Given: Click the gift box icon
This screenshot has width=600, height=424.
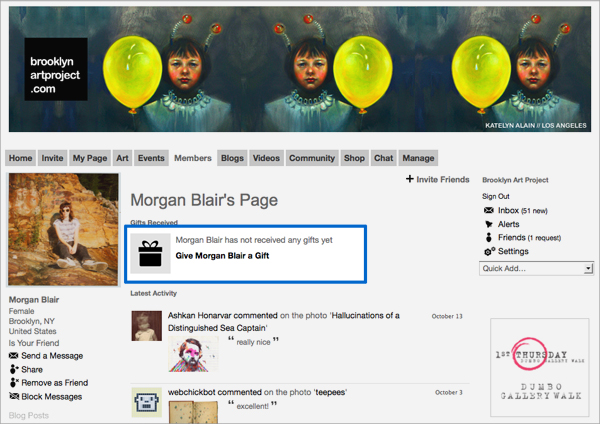Looking at the screenshot, I should [x=150, y=254].
